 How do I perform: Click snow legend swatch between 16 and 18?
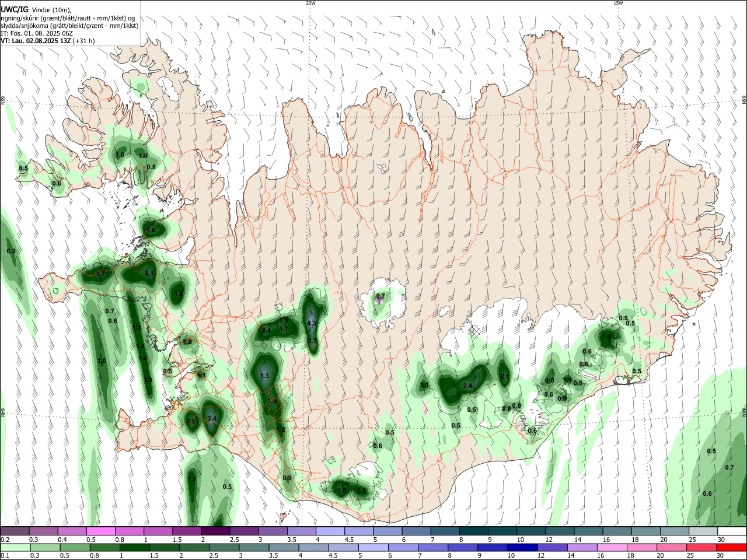tap(617, 531)
